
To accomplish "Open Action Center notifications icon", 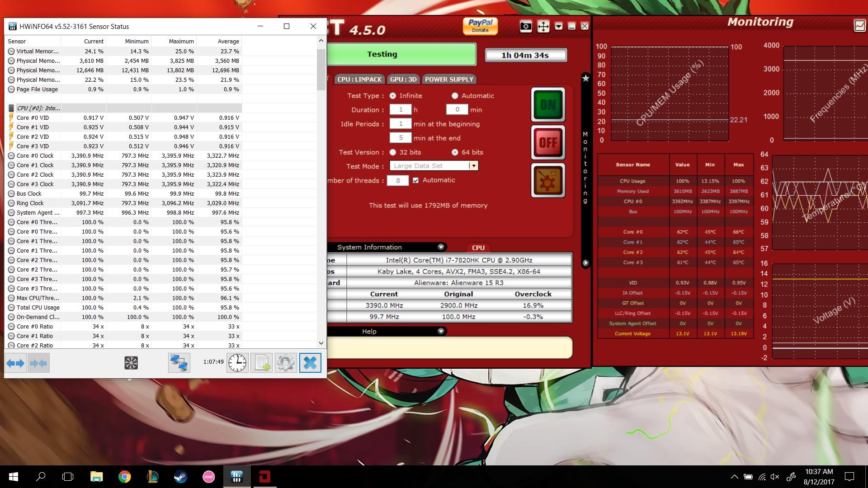I will (849, 477).
